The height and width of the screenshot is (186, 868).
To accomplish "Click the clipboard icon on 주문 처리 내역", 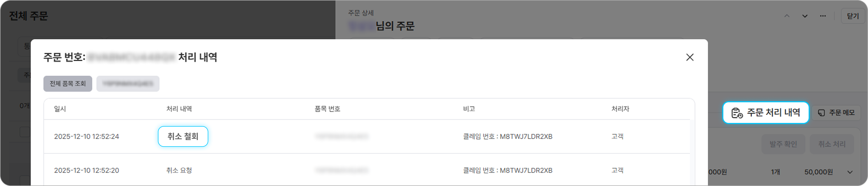I will click(x=737, y=113).
